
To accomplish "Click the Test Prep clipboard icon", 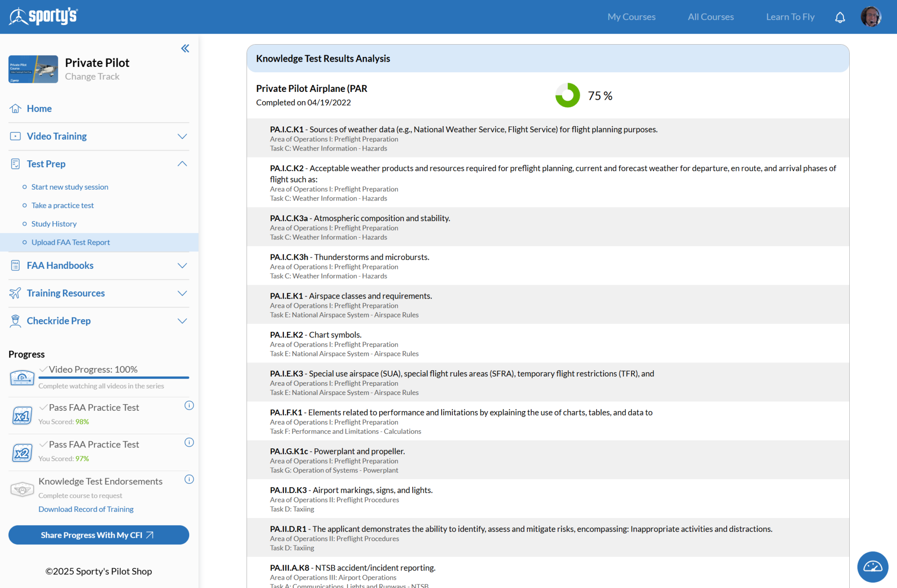I will pyautogui.click(x=15, y=163).
